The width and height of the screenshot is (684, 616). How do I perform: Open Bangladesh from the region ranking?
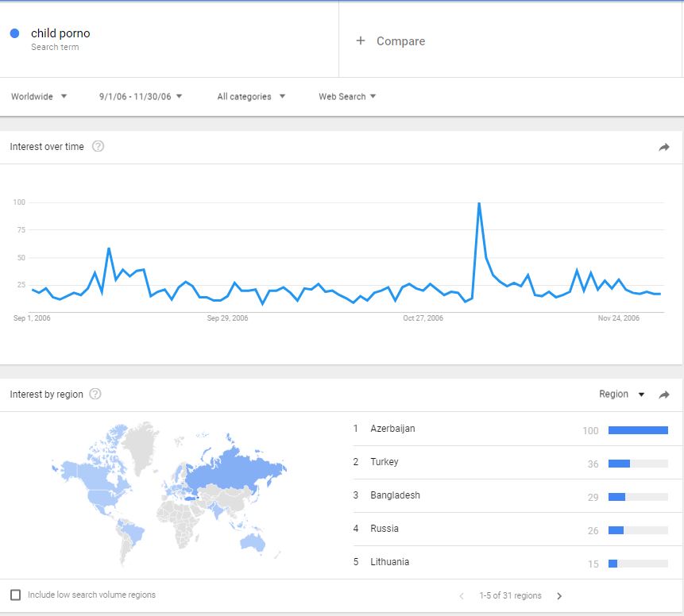[395, 495]
